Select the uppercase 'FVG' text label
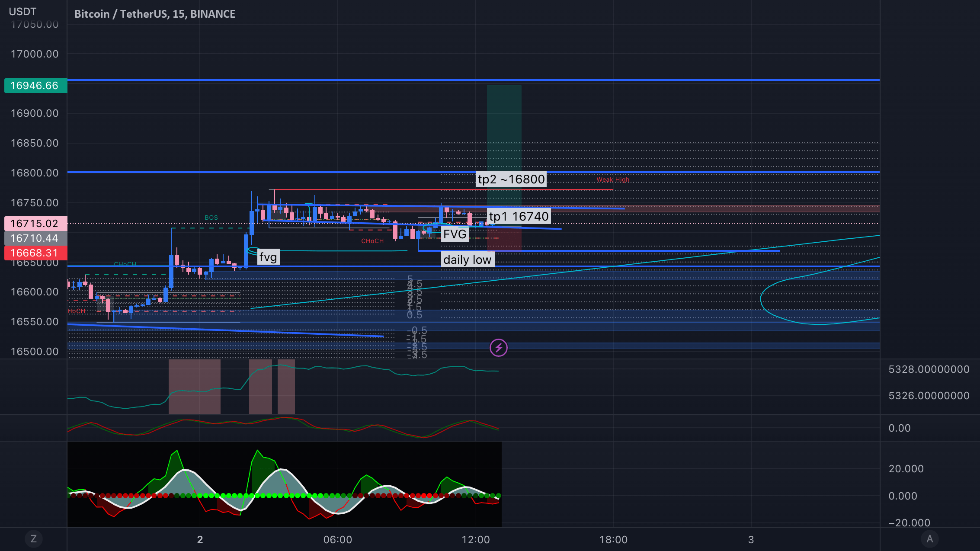This screenshot has height=551, width=980. [455, 234]
